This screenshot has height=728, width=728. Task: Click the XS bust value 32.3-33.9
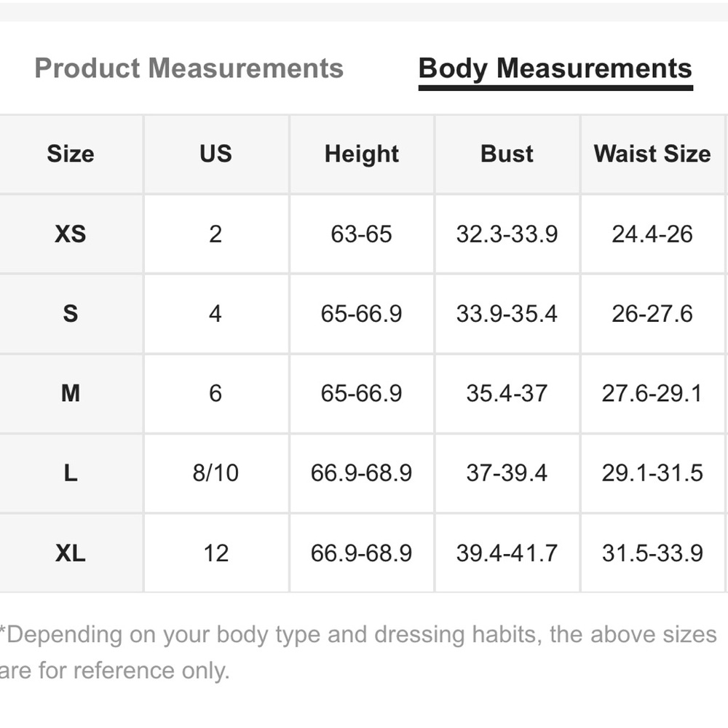507,234
